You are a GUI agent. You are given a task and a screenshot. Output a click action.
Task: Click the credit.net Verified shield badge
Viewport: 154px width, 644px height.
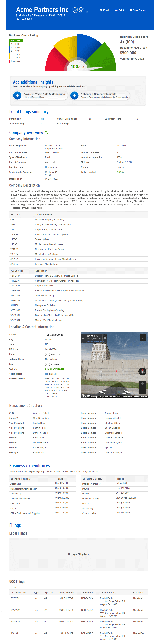click(75, 10)
